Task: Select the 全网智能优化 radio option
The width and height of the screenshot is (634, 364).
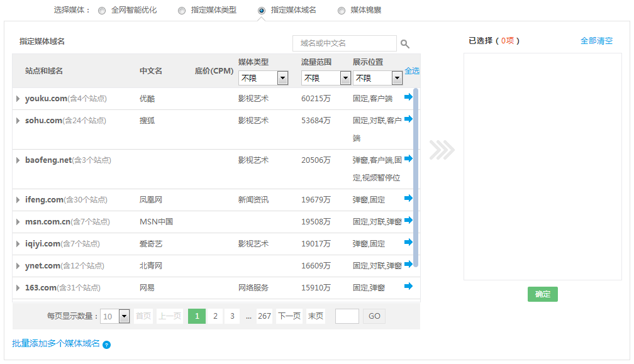Action: pos(101,9)
